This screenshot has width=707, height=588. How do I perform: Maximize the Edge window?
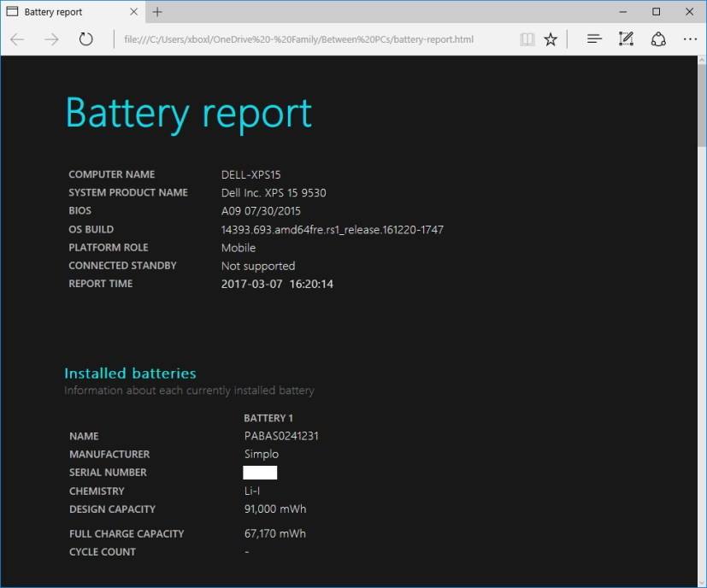tap(656, 11)
